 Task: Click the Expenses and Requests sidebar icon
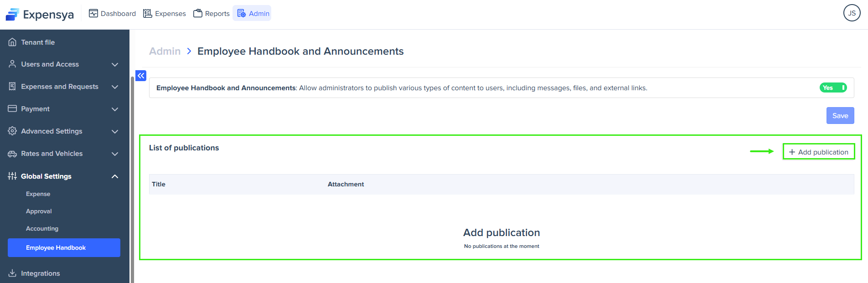12,86
